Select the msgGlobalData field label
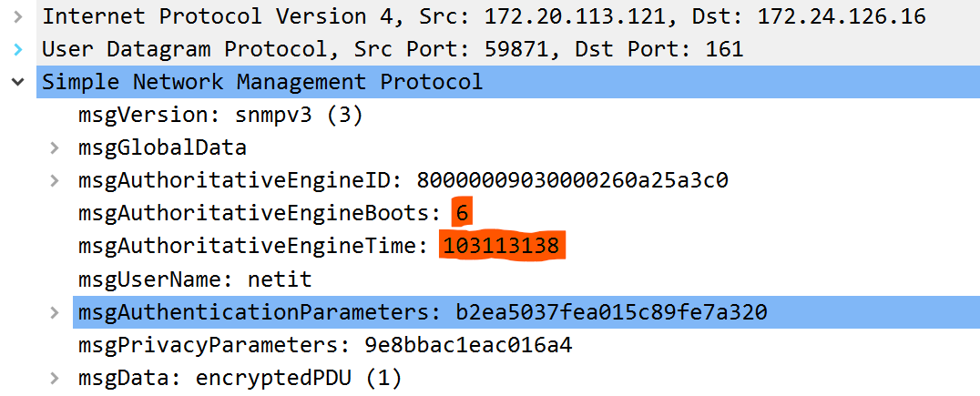Screen dimensions: 980x396 [x=162, y=147]
